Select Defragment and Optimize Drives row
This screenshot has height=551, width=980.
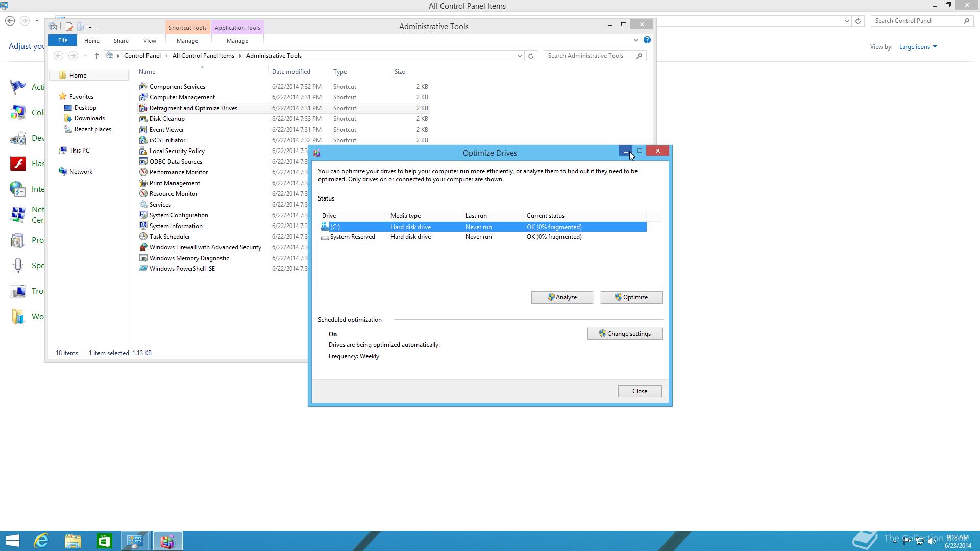(x=283, y=108)
